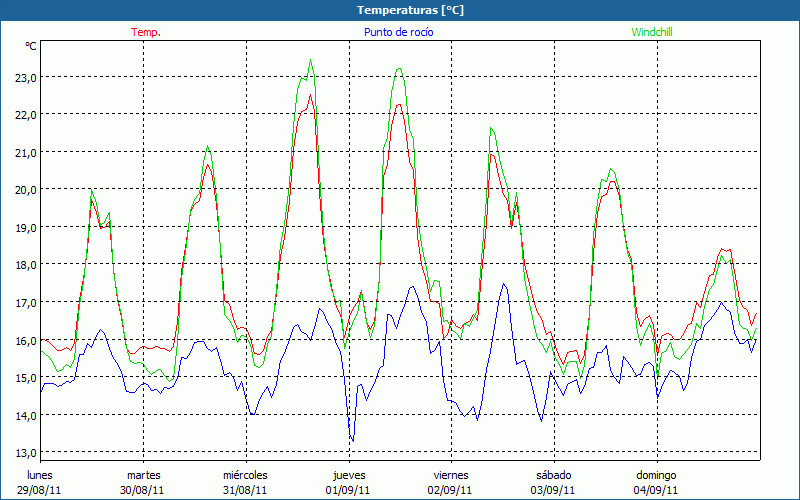Click the sábado day label
800x500 pixels.
click(553, 475)
